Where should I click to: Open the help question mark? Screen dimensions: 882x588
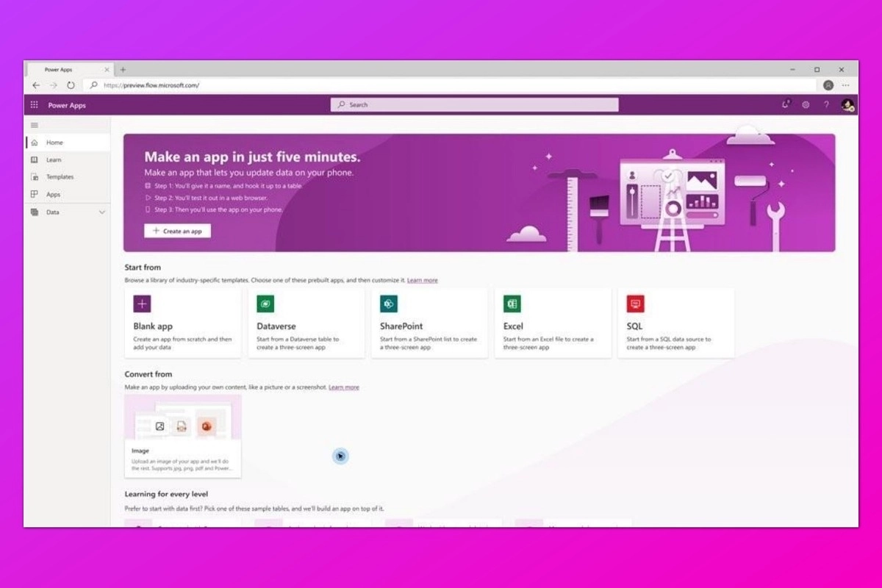pyautogui.click(x=825, y=104)
